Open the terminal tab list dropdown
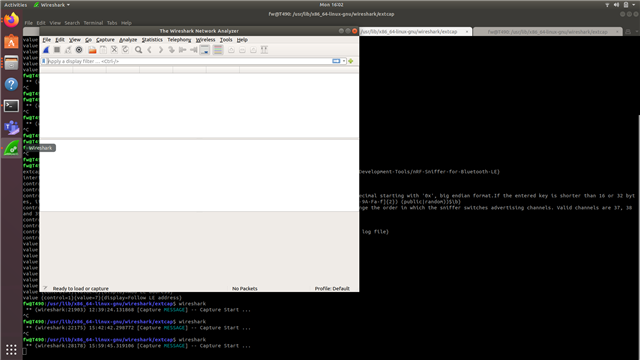The height and width of the screenshot is (360, 640). click(636, 31)
